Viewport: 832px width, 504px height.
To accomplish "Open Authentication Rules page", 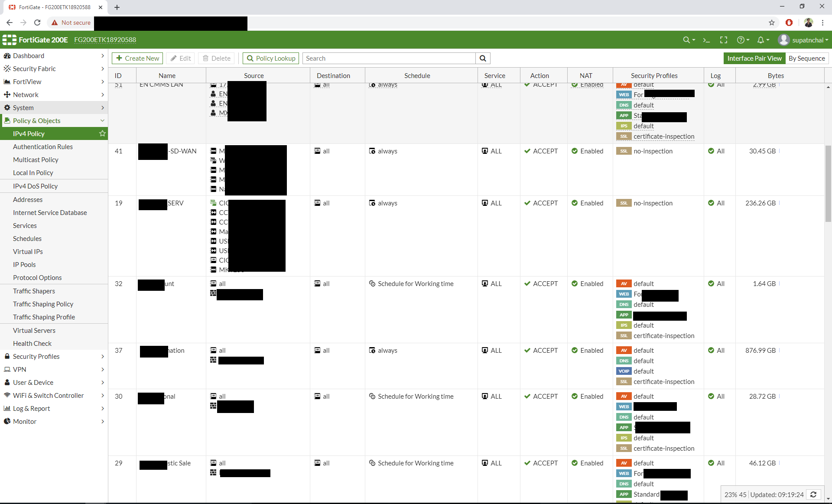I will pos(43,146).
